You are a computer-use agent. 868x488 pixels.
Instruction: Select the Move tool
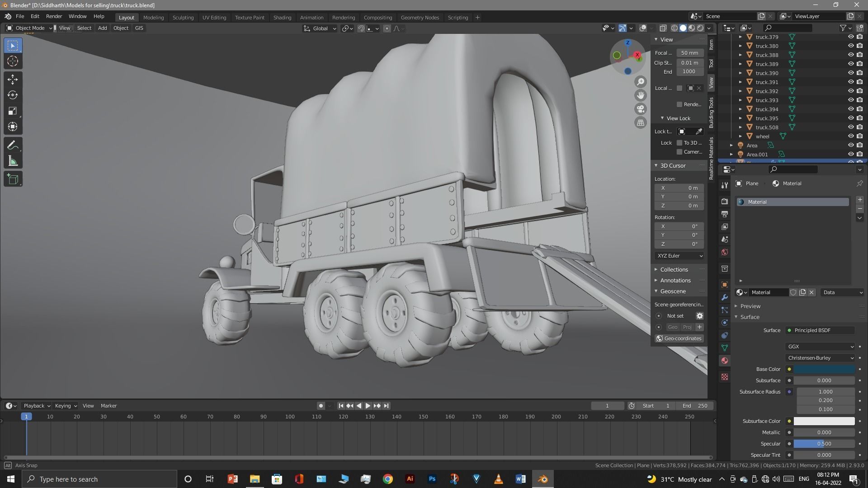[13, 80]
